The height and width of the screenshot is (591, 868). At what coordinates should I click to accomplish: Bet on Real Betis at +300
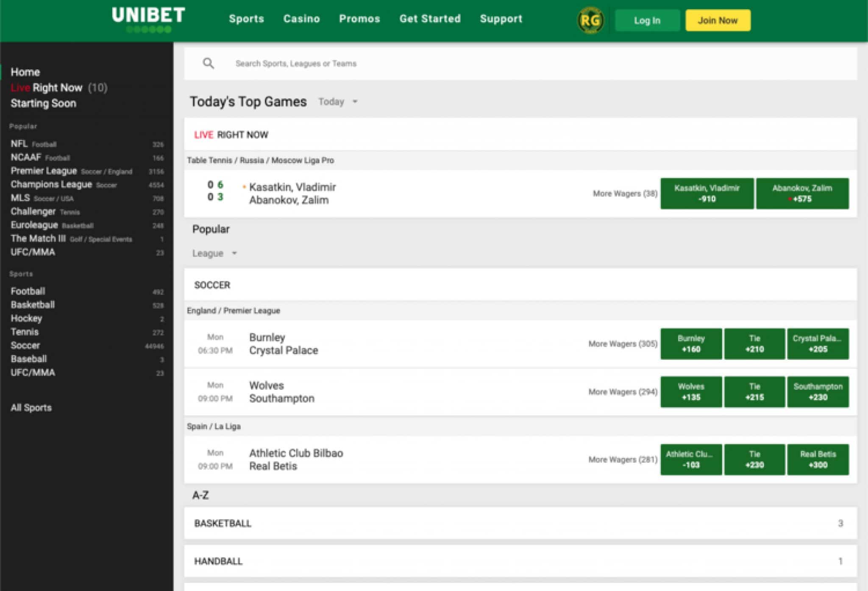tap(818, 460)
